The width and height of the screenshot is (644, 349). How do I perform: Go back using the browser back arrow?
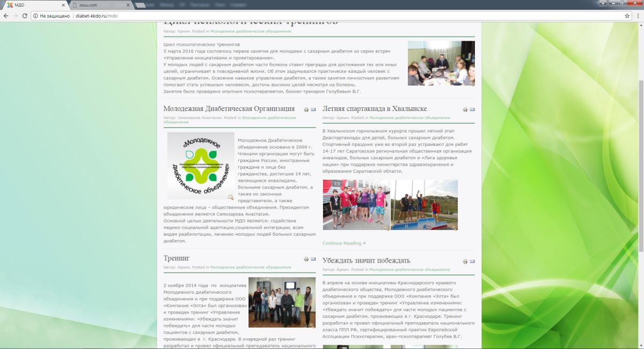coord(5,17)
